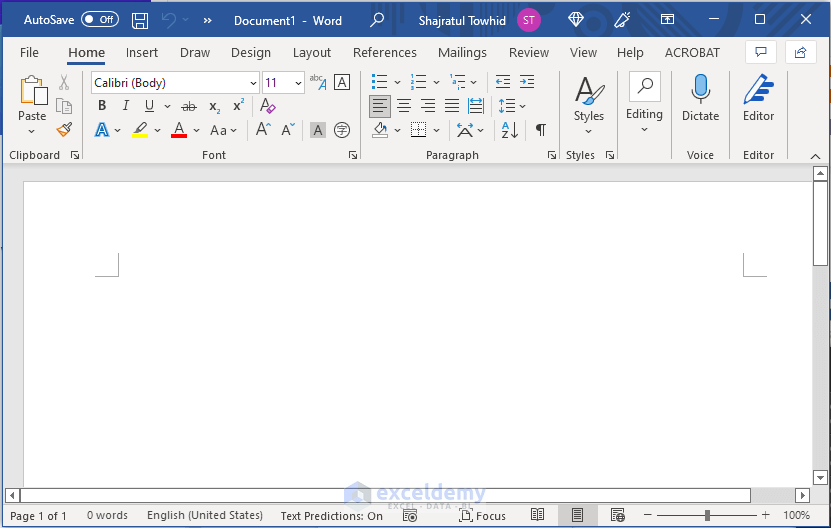
Task: Open the Comments speech bubble icon
Action: 761,52
